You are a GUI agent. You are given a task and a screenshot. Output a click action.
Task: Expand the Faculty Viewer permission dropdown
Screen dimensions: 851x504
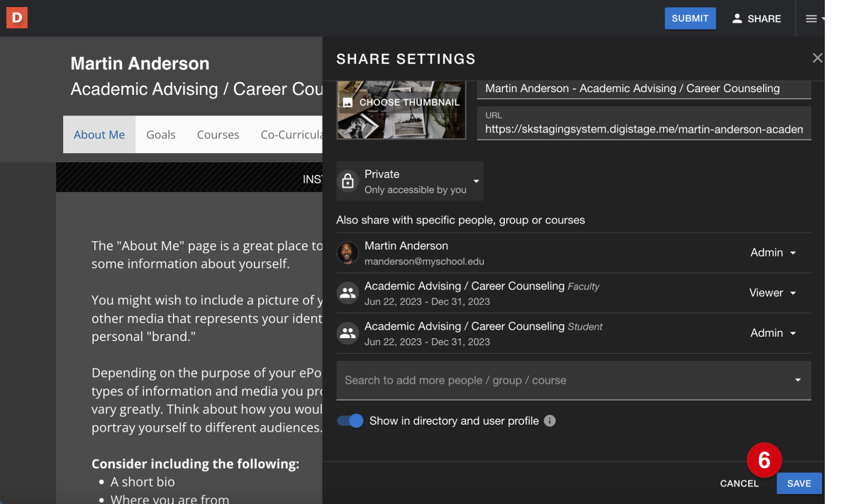pyautogui.click(x=773, y=293)
